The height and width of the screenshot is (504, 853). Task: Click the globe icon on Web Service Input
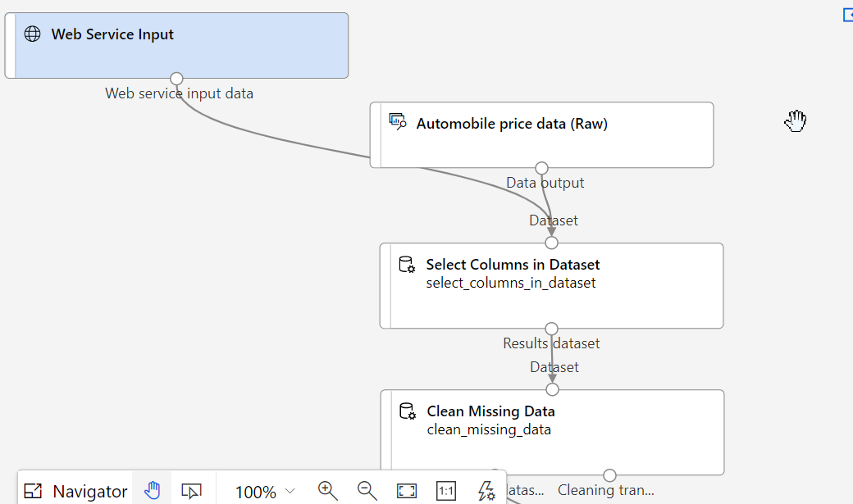[32, 34]
